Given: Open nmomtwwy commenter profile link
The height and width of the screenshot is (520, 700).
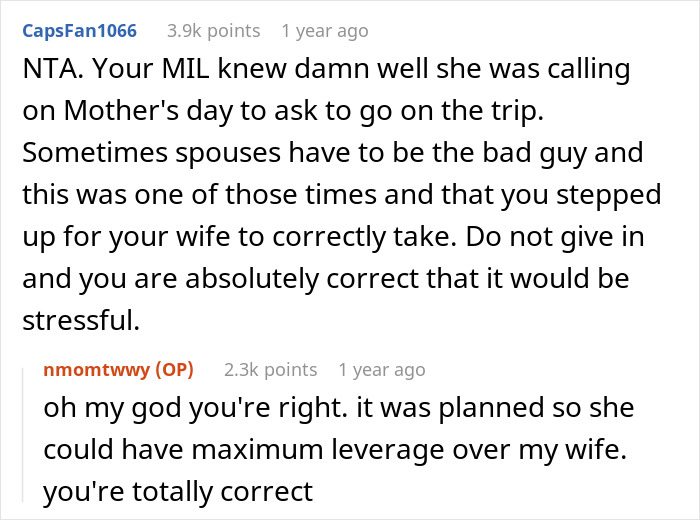Looking at the screenshot, I should (96, 370).
